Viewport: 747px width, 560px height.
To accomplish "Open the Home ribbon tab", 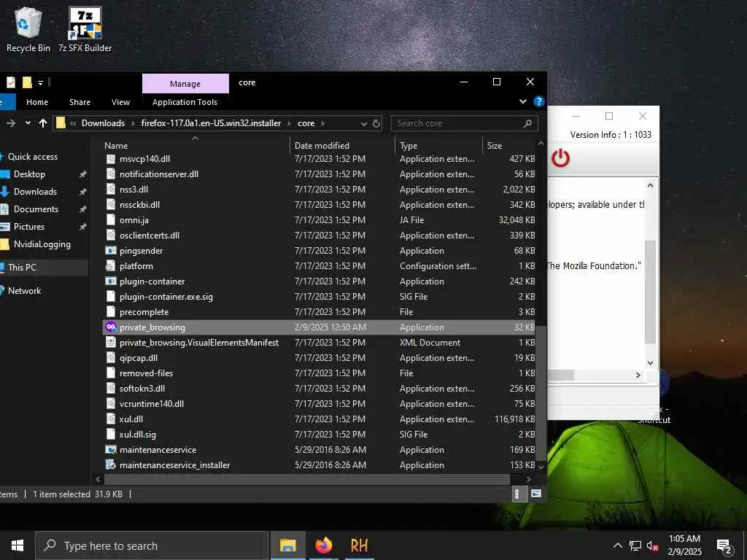I will click(x=37, y=102).
